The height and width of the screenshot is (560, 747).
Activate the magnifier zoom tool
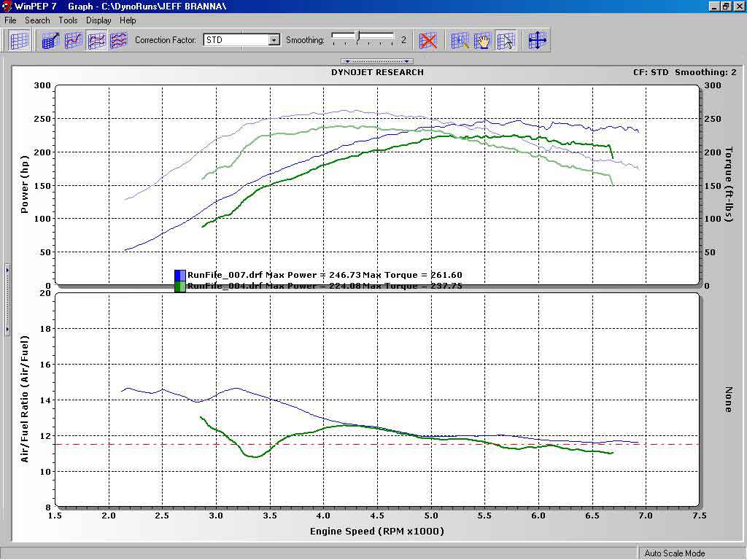pyautogui.click(x=460, y=41)
